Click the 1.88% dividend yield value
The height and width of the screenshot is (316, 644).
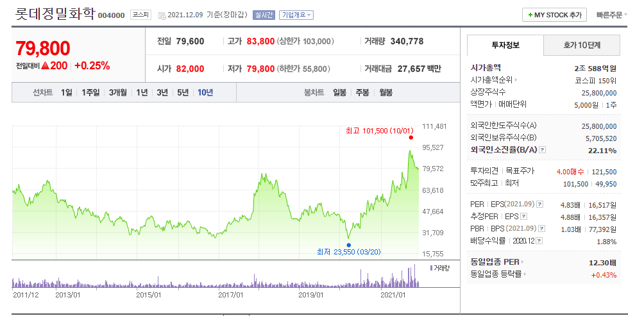[607, 241]
